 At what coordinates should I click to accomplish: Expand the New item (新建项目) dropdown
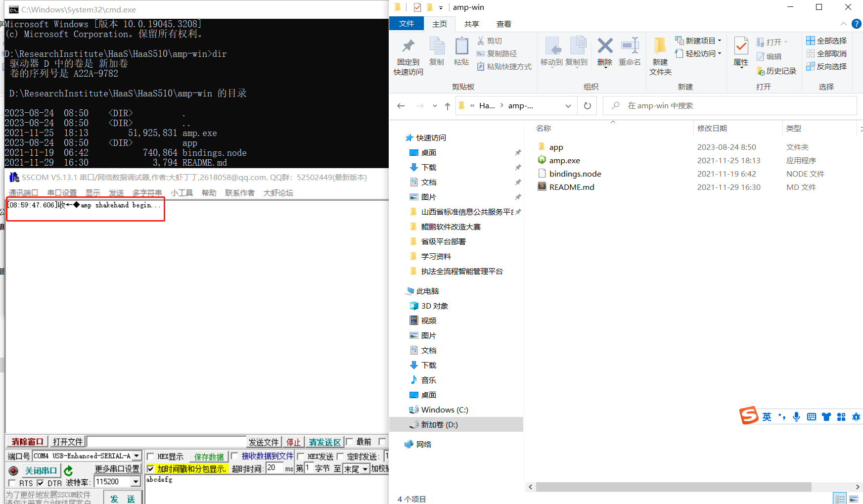(x=720, y=41)
